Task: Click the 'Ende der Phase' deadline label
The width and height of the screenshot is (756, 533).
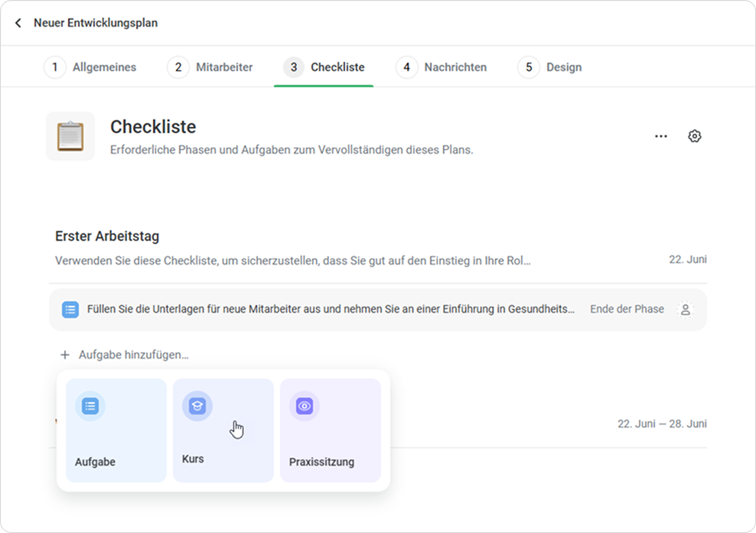Action: pyautogui.click(x=627, y=310)
